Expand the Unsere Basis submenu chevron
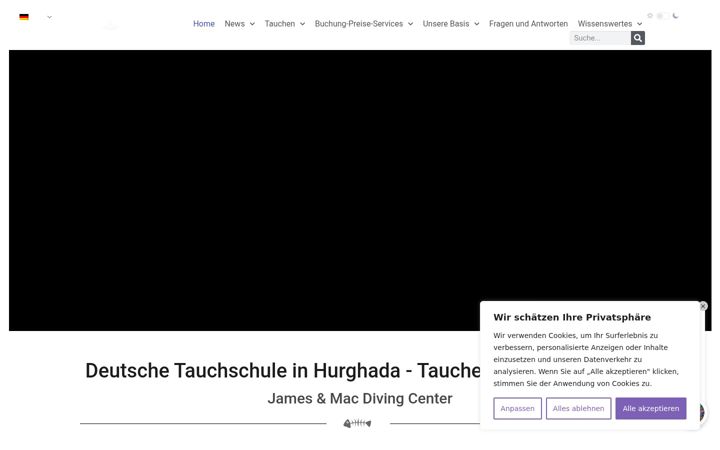The height and width of the screenshot is (450, 720). coord(477,24)
